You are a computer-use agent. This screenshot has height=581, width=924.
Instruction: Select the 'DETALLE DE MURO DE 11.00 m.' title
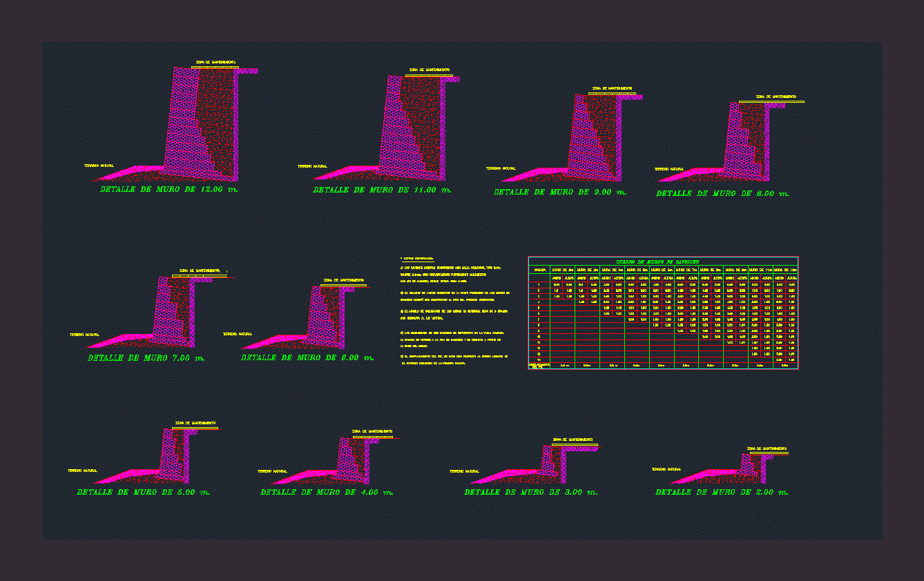(382, 190)
